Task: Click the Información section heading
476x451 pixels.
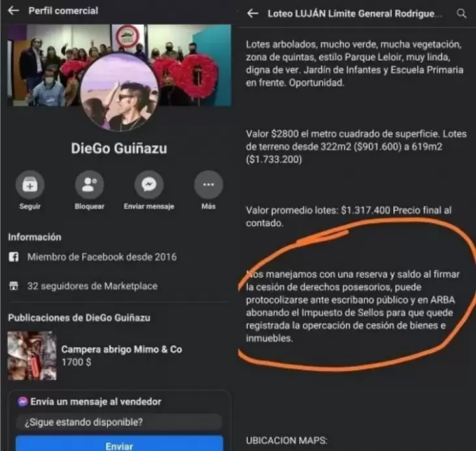Action: pos(35,237)
